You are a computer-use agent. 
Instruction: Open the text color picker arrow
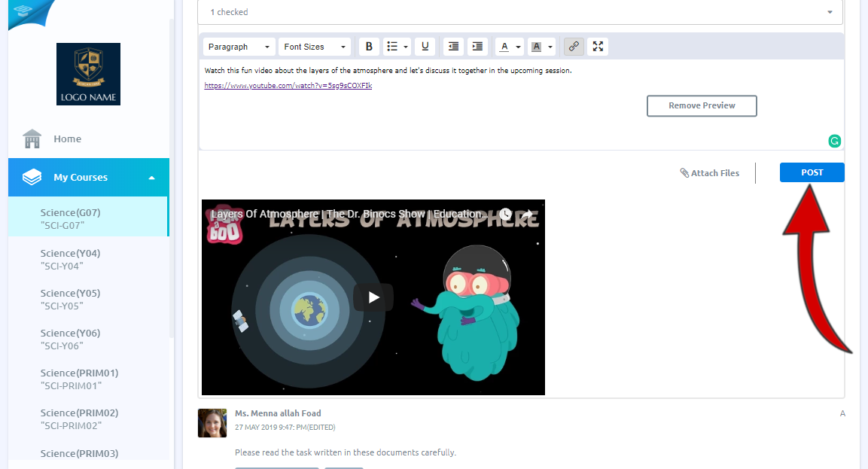(x=518, y=47)
